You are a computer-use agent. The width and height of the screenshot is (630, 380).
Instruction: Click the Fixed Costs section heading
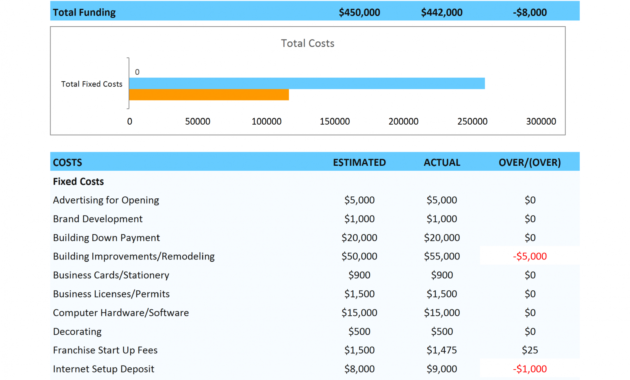click(78, 182)
